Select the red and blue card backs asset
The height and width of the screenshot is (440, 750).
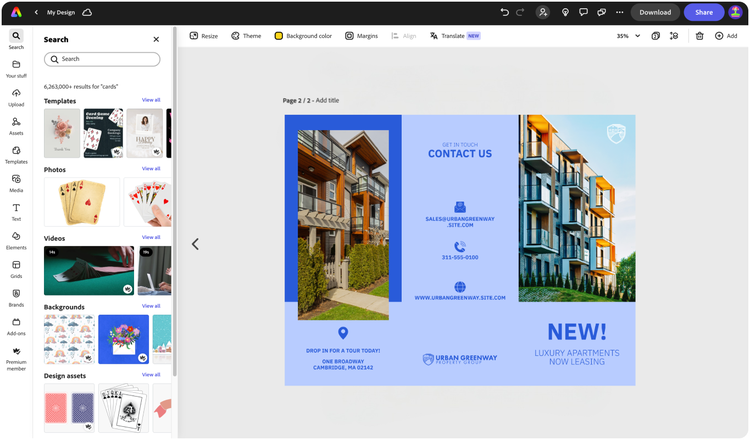click(x=69, y=408)
